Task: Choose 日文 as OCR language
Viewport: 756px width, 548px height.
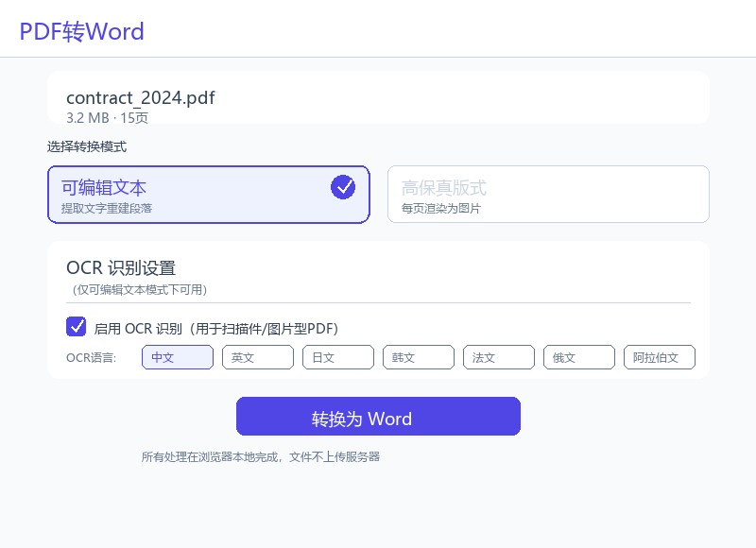Action: pos(338,358)
